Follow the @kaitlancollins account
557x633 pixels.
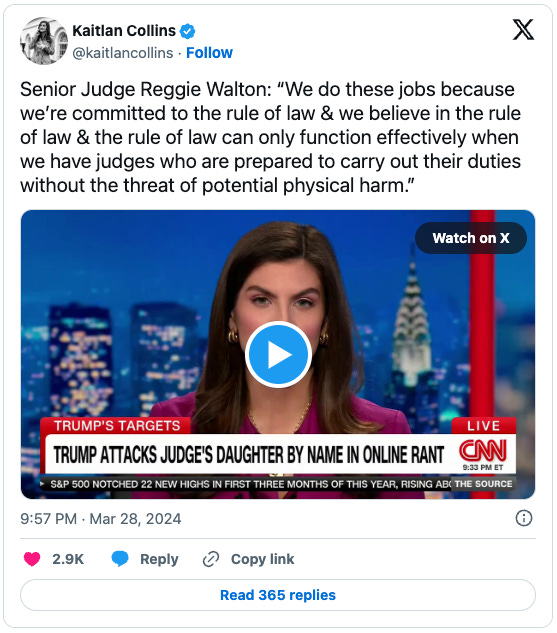point(209,53)
